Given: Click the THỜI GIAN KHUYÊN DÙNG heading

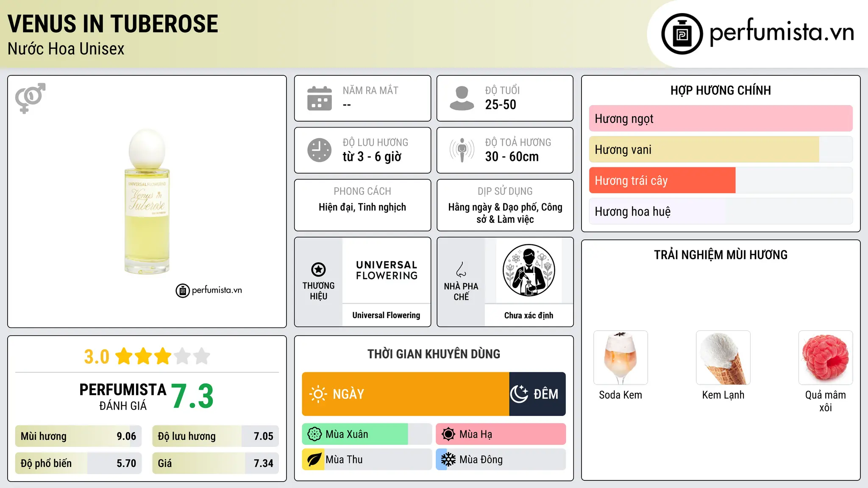Looking at the screenshot, I should pos(434,354).
